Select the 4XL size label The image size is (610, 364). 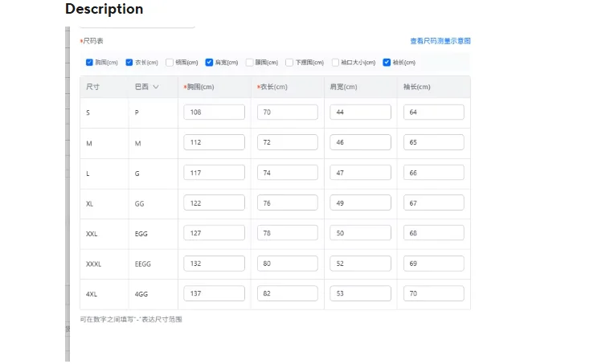pyautogui.click(x=92, y=294)
